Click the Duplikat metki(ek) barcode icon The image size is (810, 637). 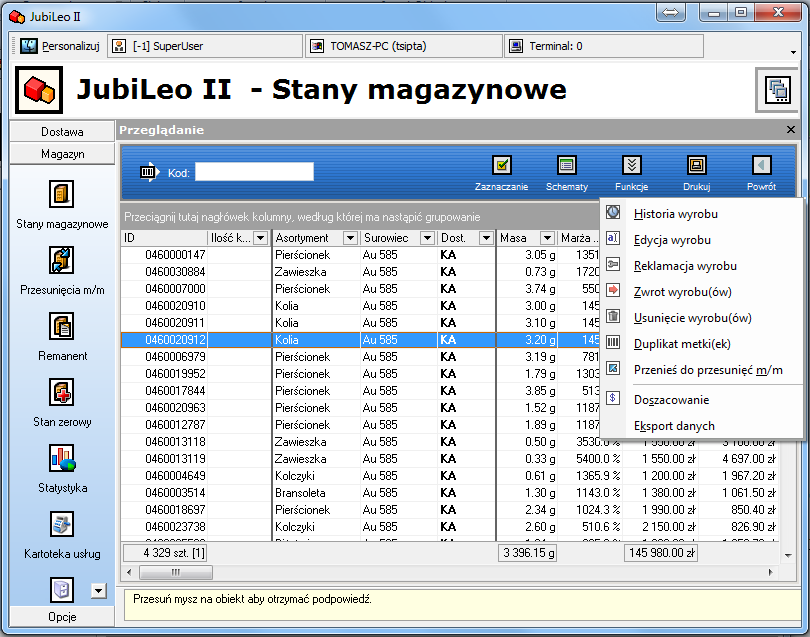click(x=613, y=342)
